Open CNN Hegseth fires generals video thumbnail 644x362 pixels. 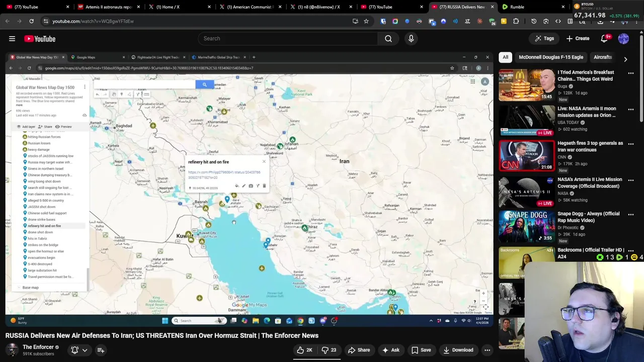(526, 156)
